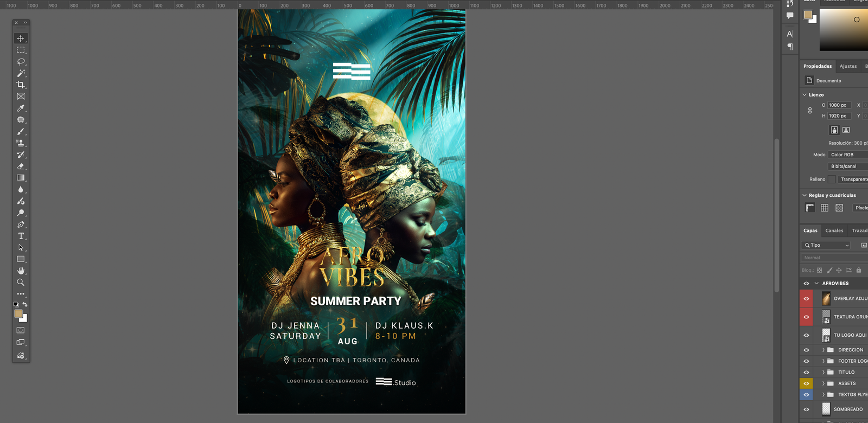
Task: Choose the Eraser tool
Action: (x=21, y=166)
